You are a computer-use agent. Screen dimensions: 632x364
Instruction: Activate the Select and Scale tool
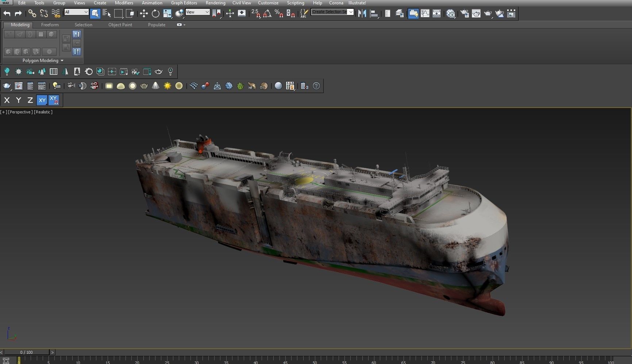coord(167,13)
